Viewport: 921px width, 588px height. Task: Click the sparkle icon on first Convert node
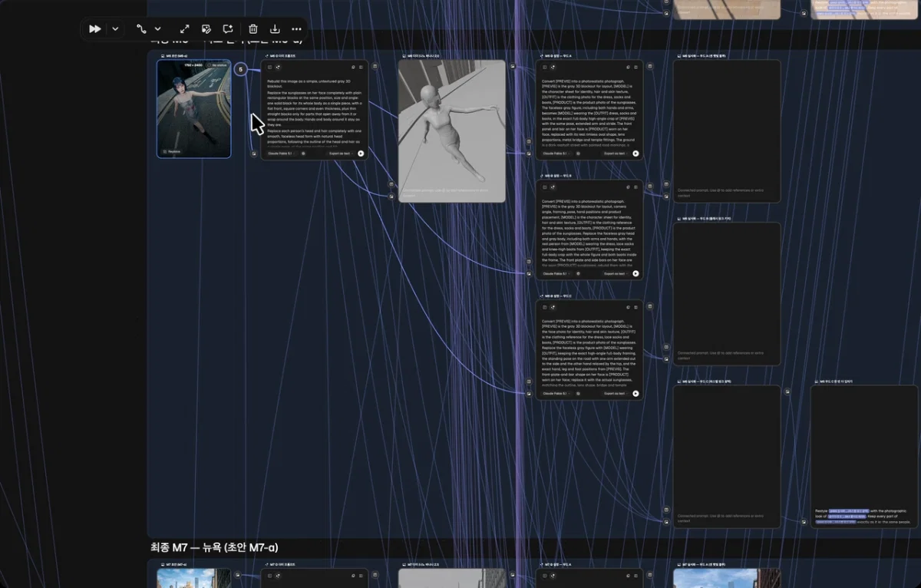point(553,67)
